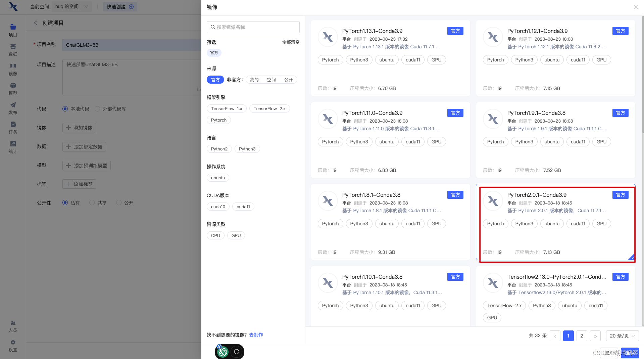Click the 搜索镜像名称 search field
This screenshot has height=359, width=644.
point(253,27)
